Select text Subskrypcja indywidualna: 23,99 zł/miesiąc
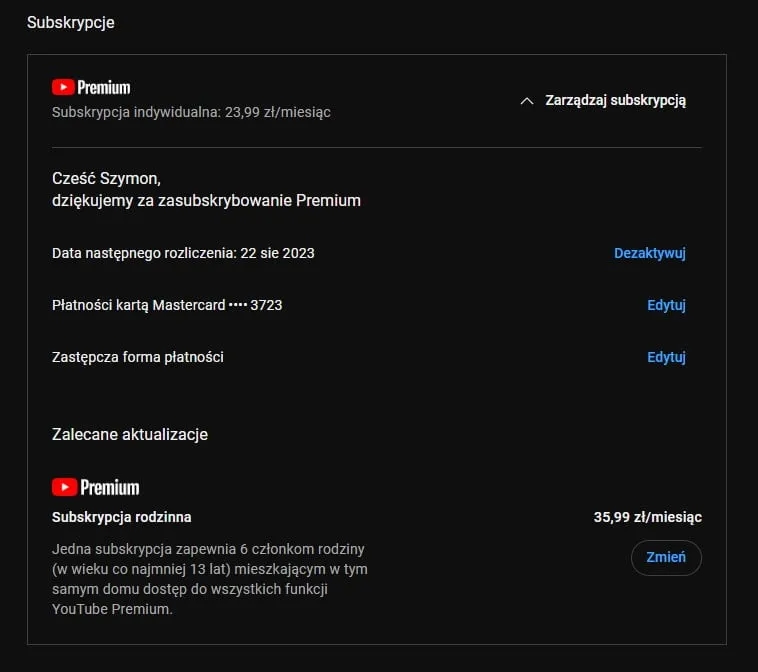The height and width of the screenshot is (672, 758). click(191, 112)
